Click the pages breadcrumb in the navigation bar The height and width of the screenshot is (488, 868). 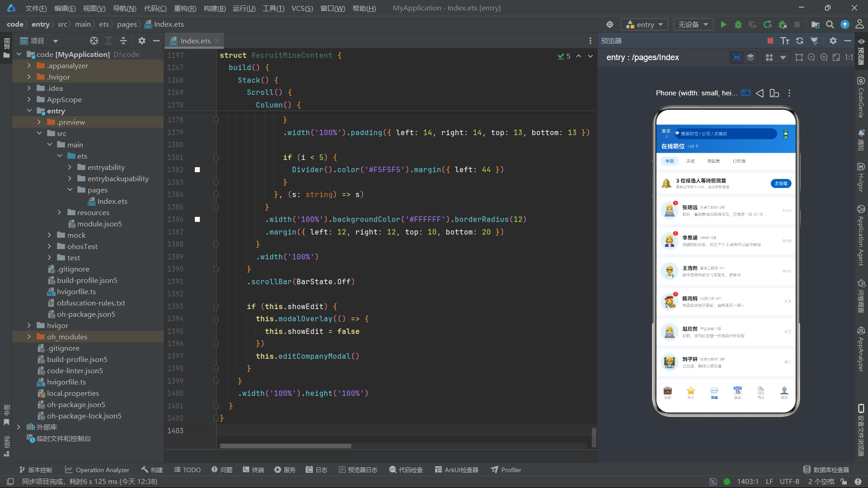click(127, 24)
